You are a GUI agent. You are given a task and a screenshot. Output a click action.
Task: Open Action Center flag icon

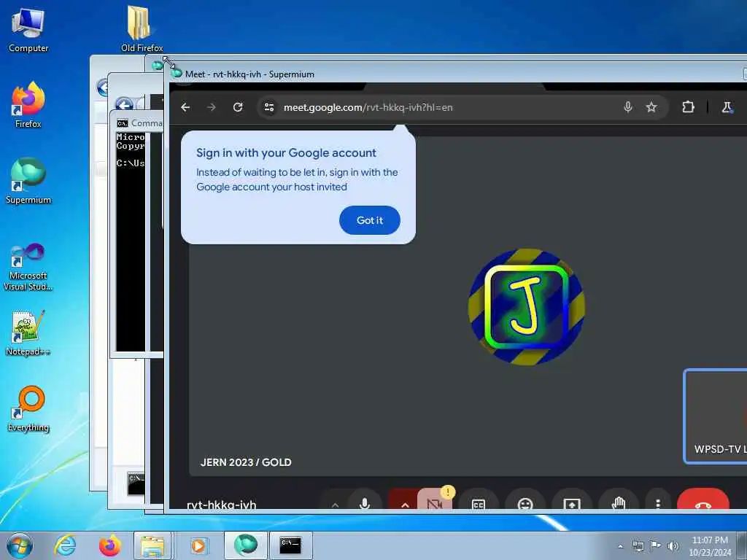click(656, 545)
